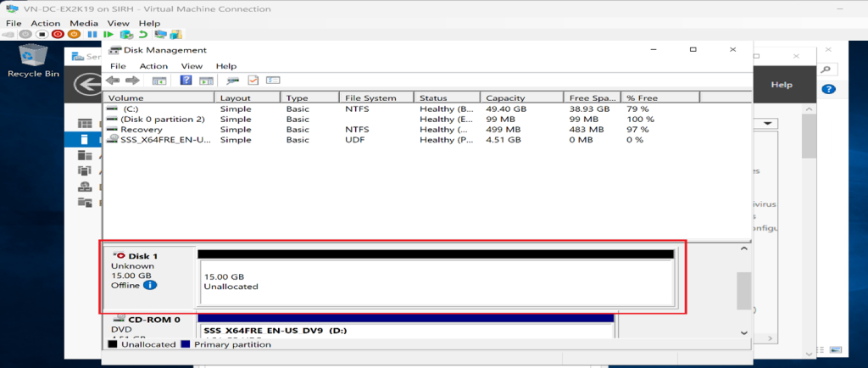Click the Forward arrow in Disk Management toolbar
The width and height of the screenshot is (868, 368).
[132, 81]
